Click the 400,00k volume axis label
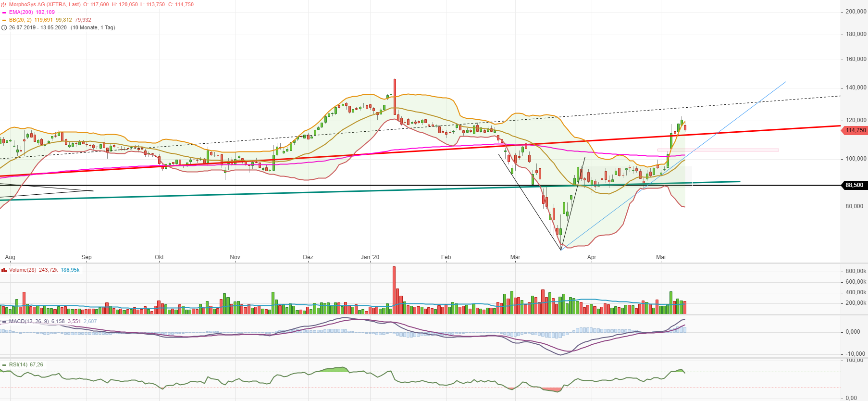 (x=856, y=292)
